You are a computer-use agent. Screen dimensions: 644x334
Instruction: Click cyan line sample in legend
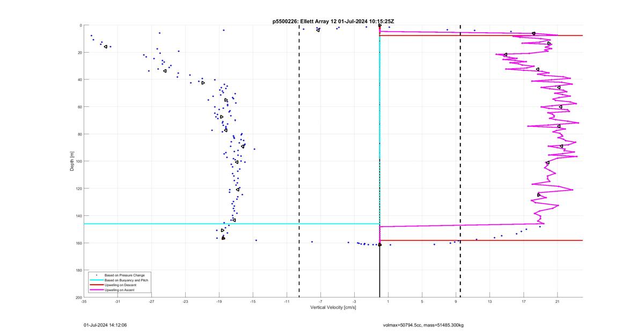click(96, 280)
